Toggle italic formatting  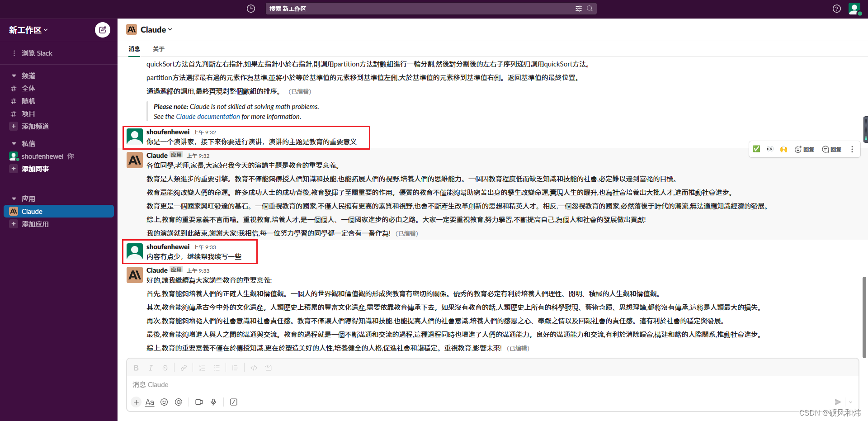151,368
